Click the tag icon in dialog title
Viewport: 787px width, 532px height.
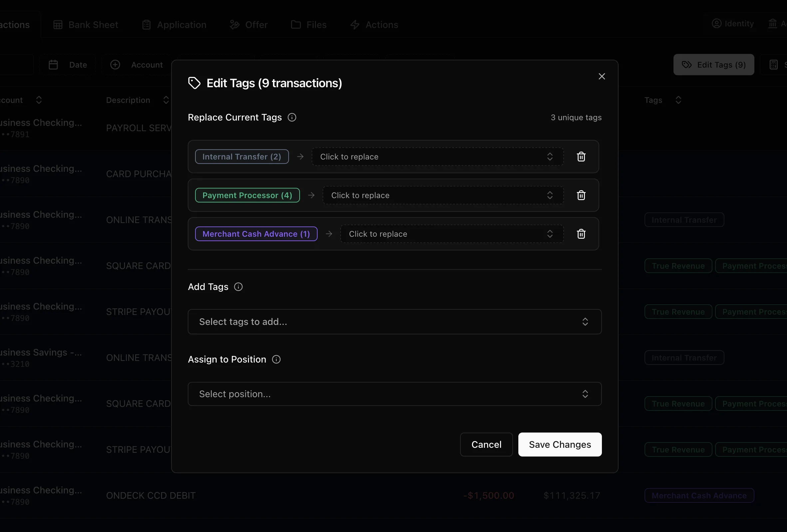click(x=194, y=83)
